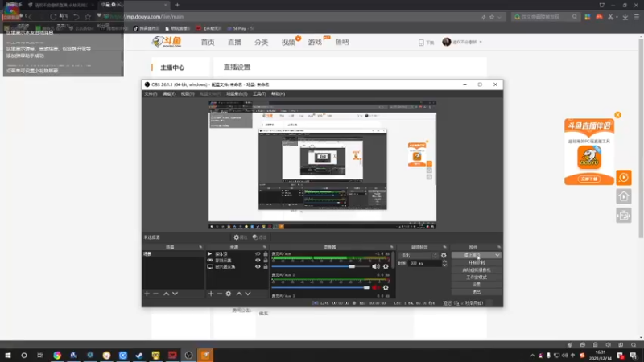Move selected source up with arrow icon

click(238, 294)
